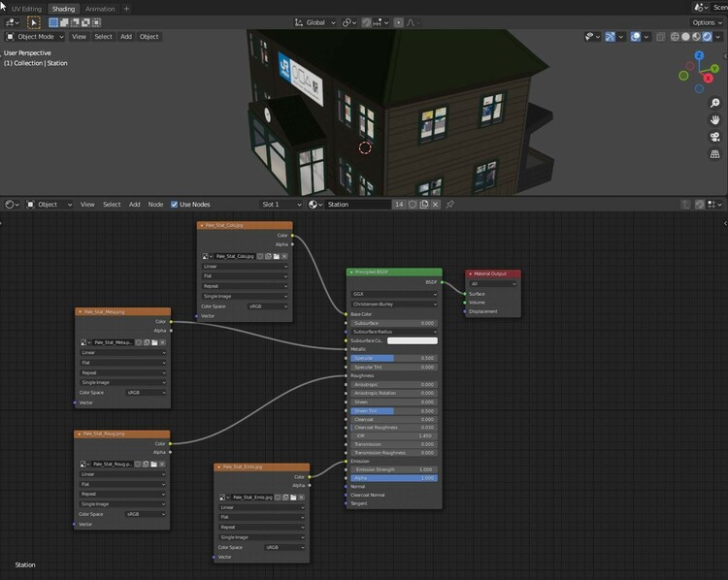Switch to the UV Editing workspace tab
This screenshot has width=728, height=580.
(x=26, y=9)
